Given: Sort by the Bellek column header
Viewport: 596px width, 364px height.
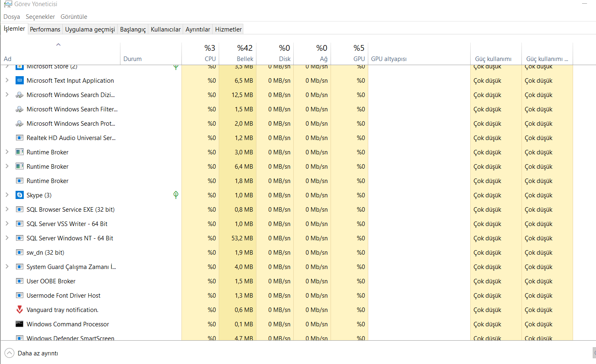Looking at the screenshot, I should [x=238, y=54].
